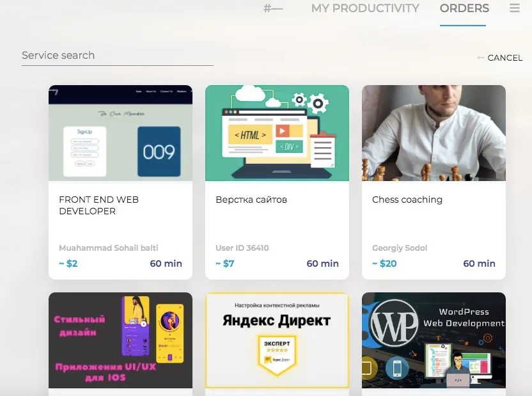Click author Muahammad Sohail balti
This screenshot has width=532, height=396.
coord(109,248)
